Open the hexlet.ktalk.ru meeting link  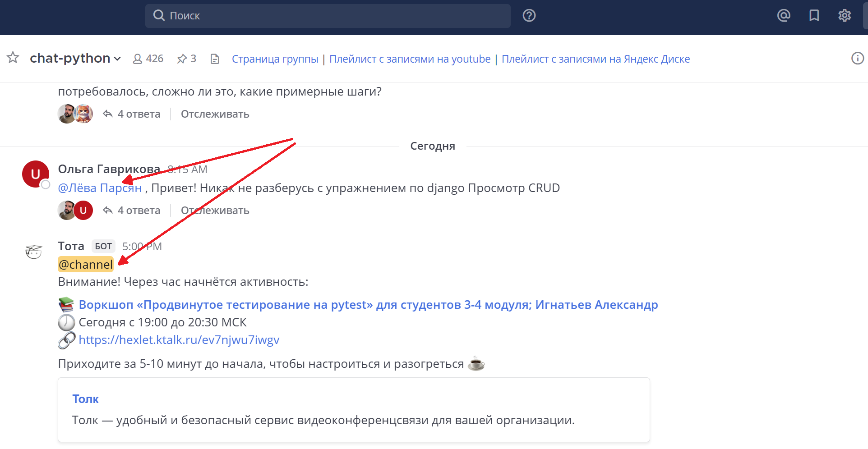coord(179,340)
